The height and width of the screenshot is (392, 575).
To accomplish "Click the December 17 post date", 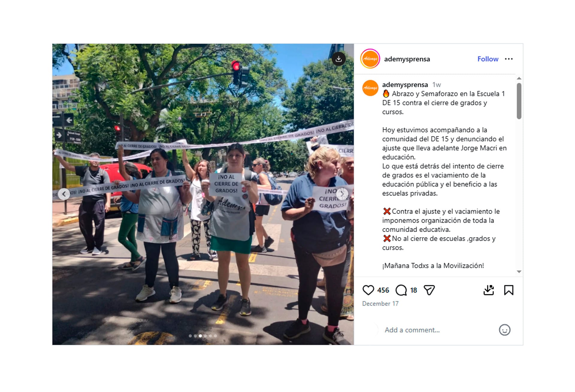I will click(380, 303).
